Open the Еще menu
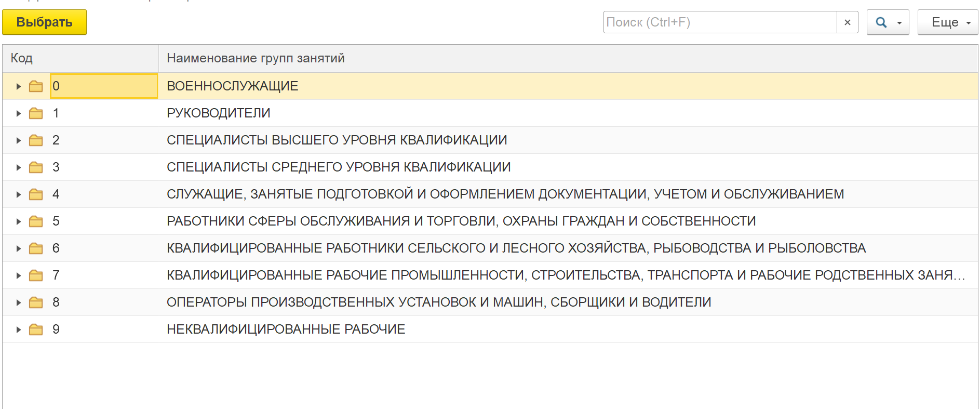The width and height of the screenshot is (980, 409). pos(947,22)
